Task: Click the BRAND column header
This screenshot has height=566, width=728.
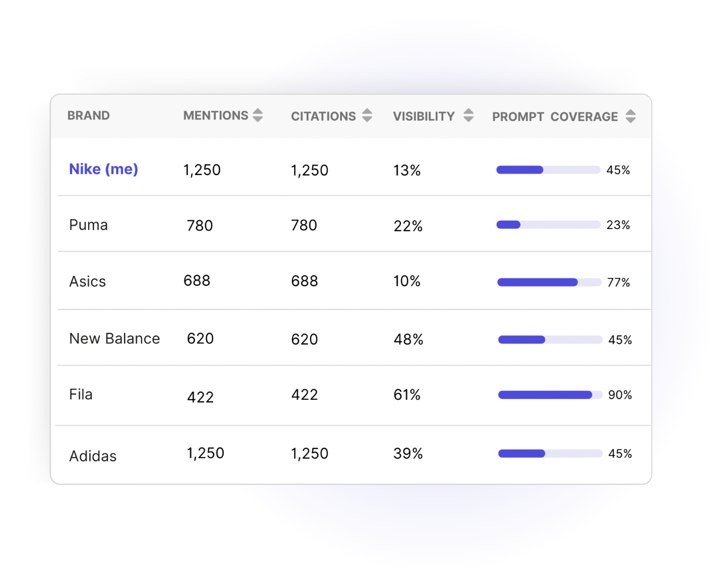Action: (89, 116)
